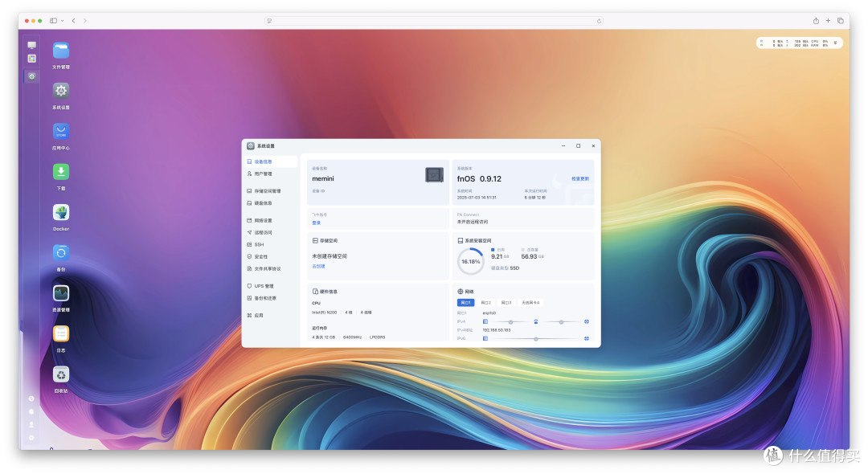Open 网络设置 in settings sidebar
Viewport: 868px width, 474px height.
point(271,220)
